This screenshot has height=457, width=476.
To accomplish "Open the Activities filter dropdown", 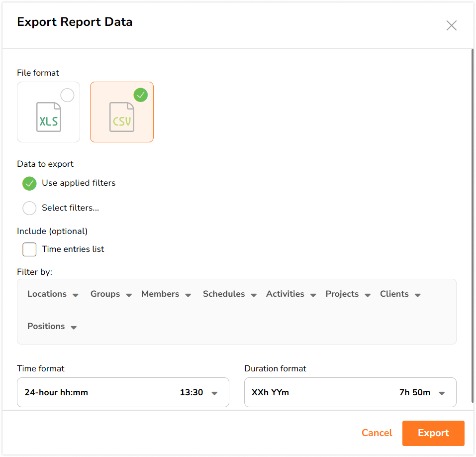I will coord(291,294).
